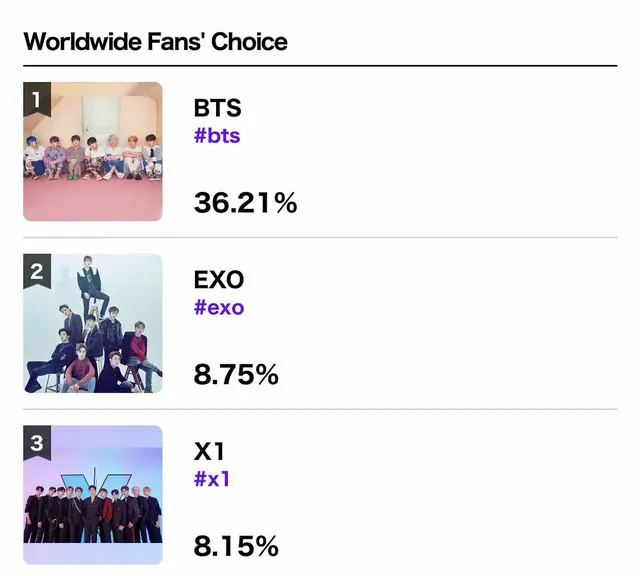
Task: Follow the #bts hashtag link
Action: 217,136
